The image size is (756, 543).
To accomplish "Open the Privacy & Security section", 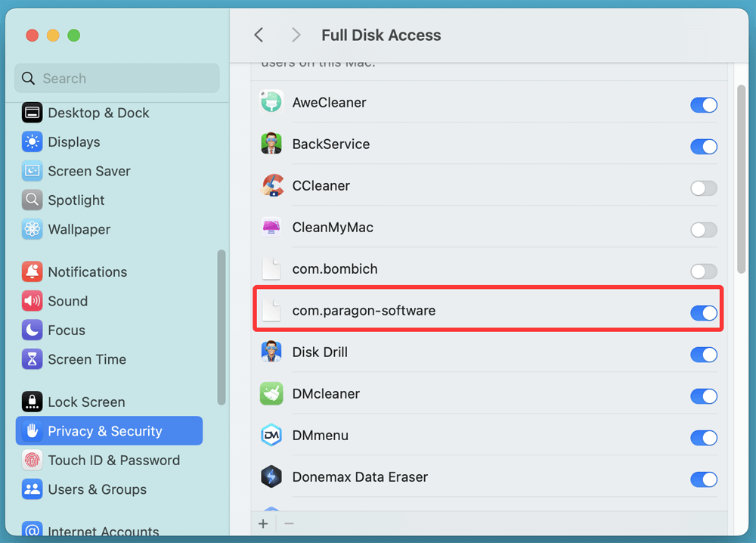I will pos(105,430).
